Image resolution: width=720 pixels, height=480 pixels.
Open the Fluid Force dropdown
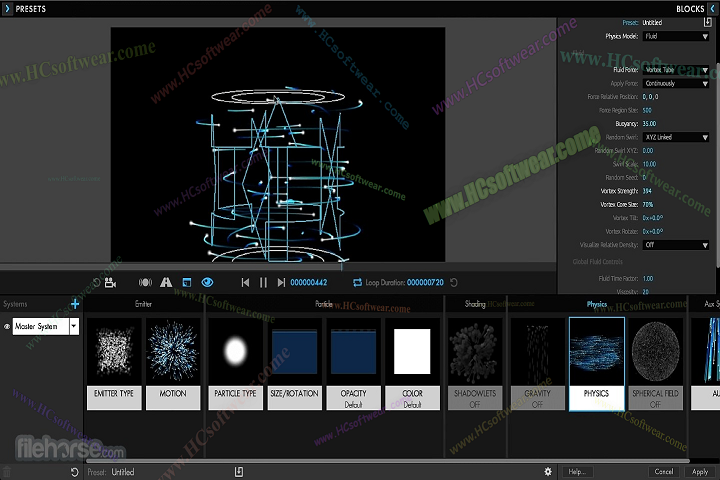click(x=677, y=70)
